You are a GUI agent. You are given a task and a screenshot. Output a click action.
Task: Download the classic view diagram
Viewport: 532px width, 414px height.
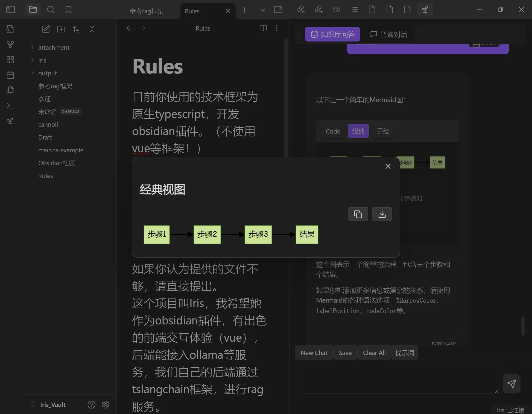pyautogui.click(x=382, y=214)
